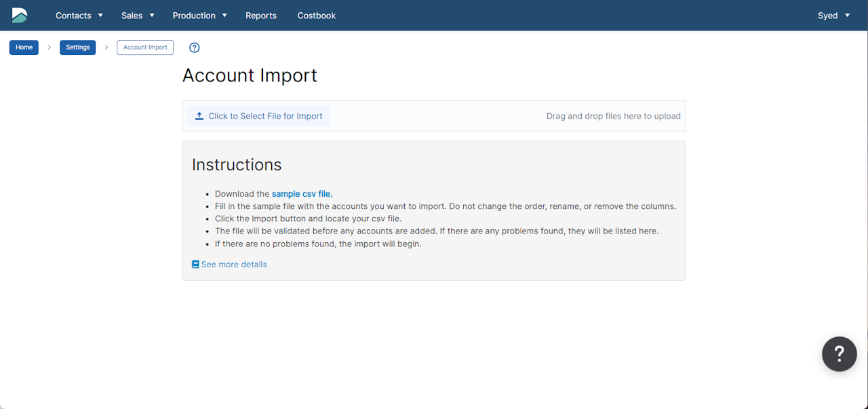Go back to Settings breadcrumb
The width and height of the screenshot is (868, 409).
coord(78,47)
